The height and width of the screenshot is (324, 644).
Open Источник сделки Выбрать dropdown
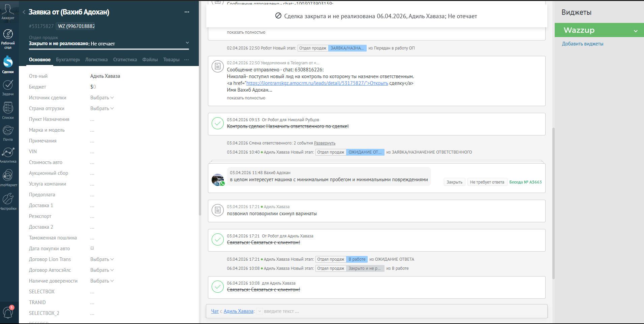102,98
